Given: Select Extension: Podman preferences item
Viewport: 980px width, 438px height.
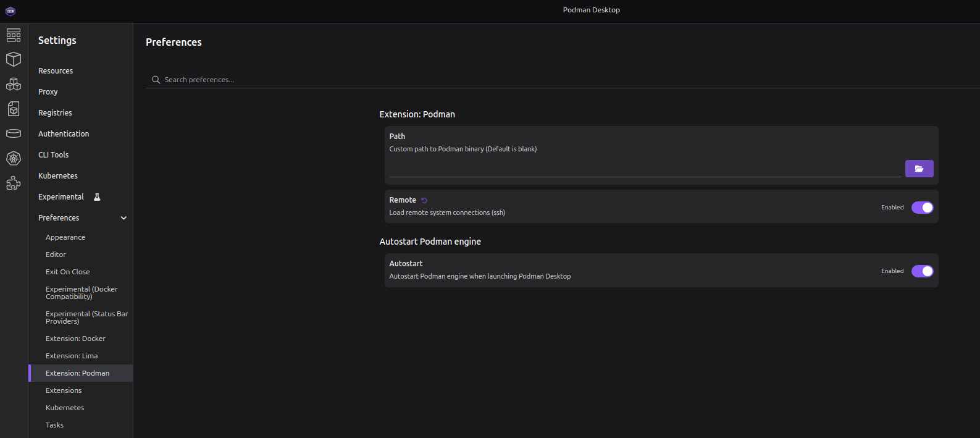Looking at the screenshot, I should pyautogui.click(x=80, y=373).
